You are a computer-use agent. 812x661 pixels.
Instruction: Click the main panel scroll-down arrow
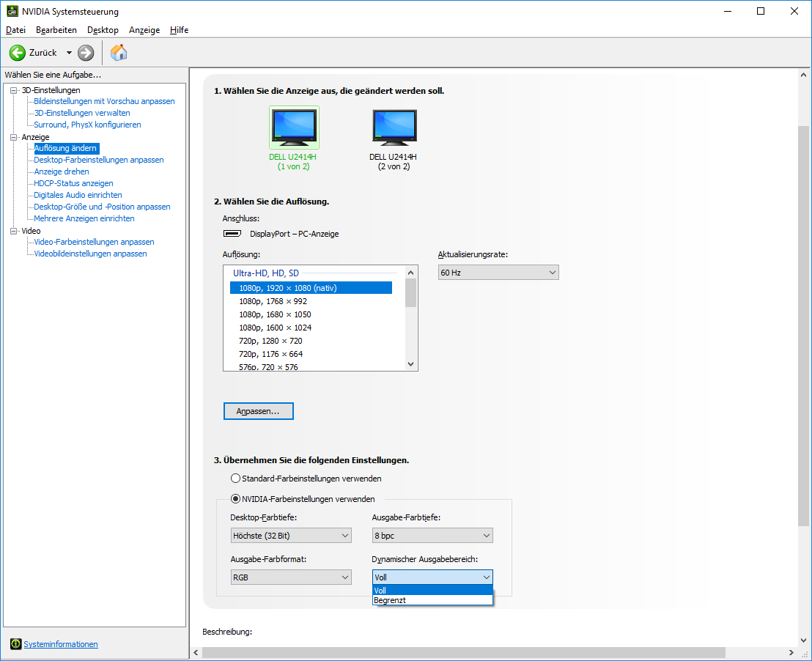[803, 640]
